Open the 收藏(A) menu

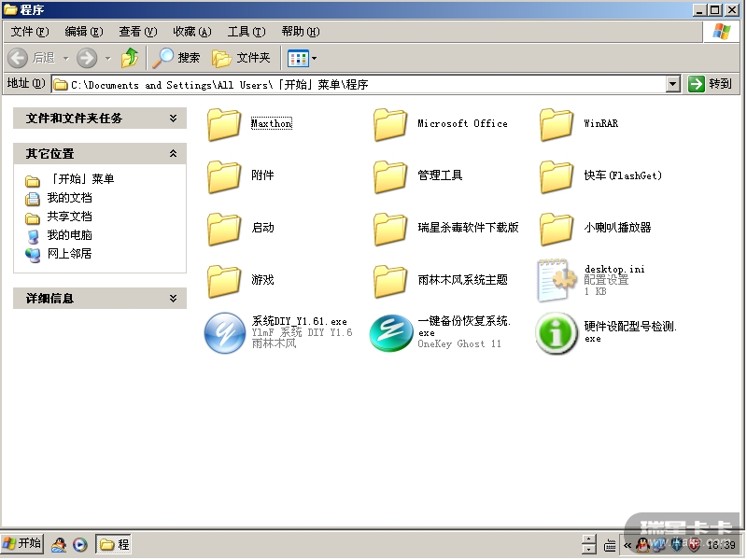(x=192, y=32)
